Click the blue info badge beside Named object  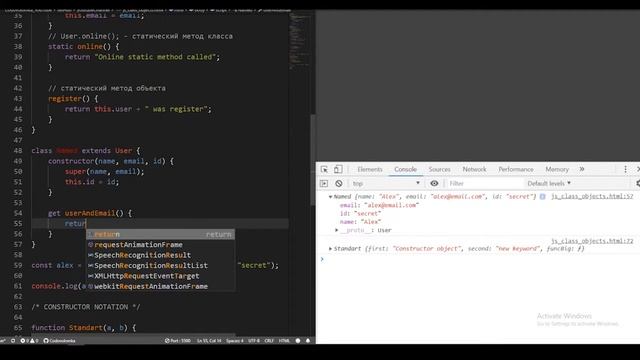pos(542,197)
